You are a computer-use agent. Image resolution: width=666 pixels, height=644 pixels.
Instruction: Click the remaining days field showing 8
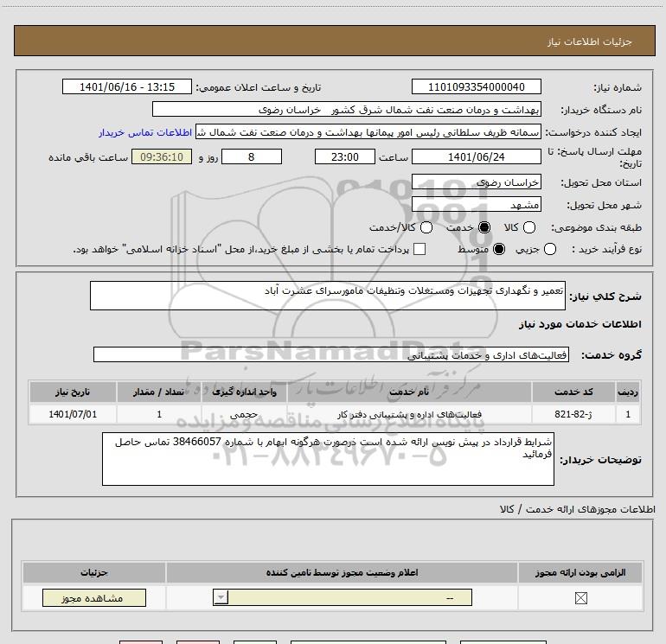click(x=252, y=157)
